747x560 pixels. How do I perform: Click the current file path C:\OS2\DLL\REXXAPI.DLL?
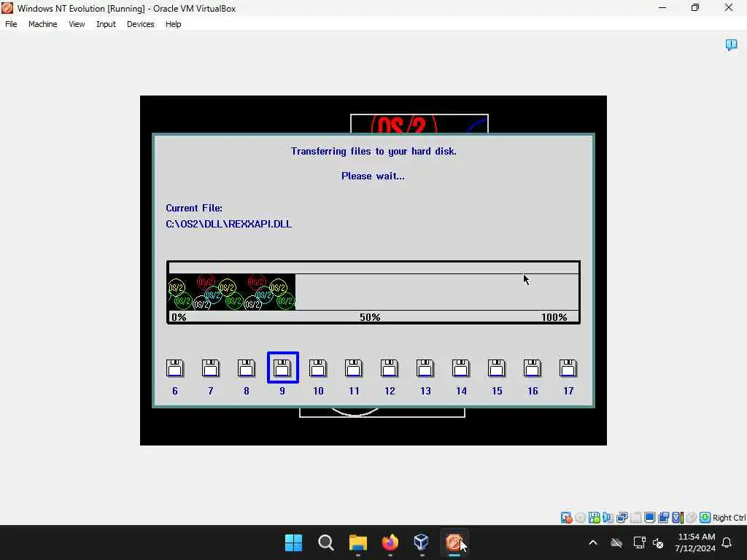[x=228, y=224]
